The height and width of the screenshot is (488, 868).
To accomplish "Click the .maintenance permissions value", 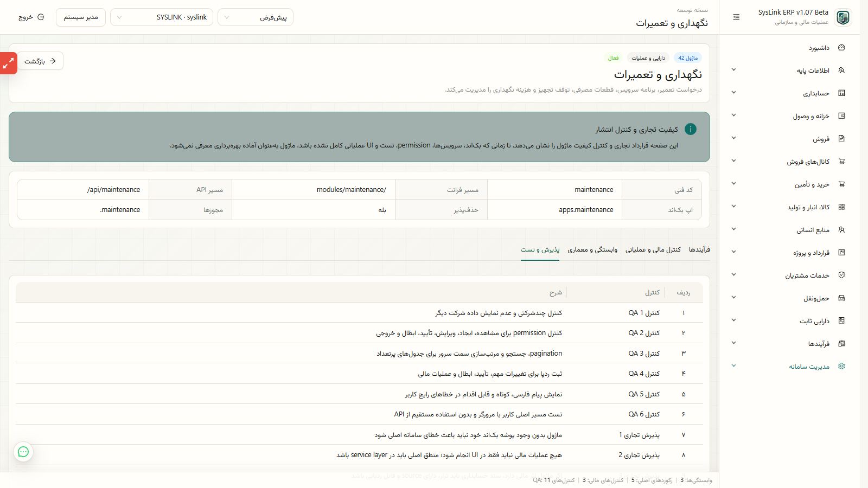I will (83, 210).
